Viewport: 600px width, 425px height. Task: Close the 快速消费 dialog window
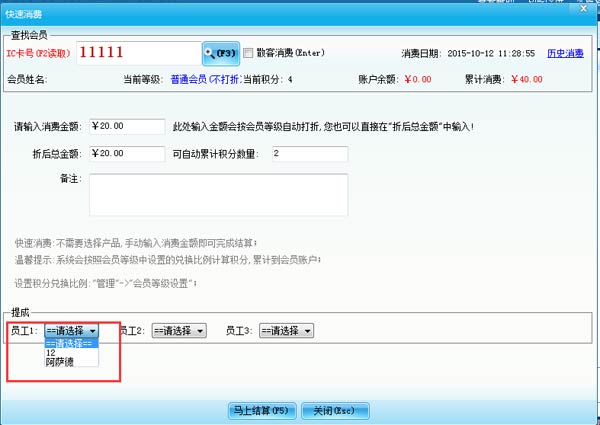pos(584,8)
